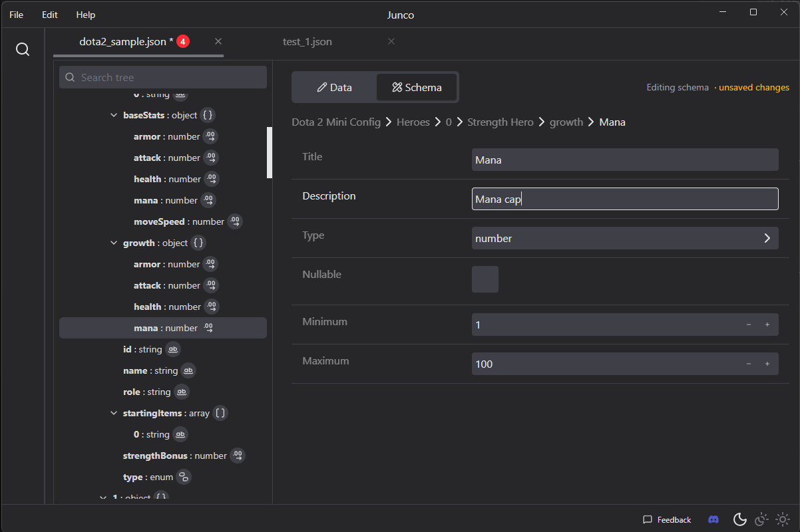Open the Type dropdown showing number
Image resolution: width=800 pixels, height=532 pixels.
(x=625, y=238)
